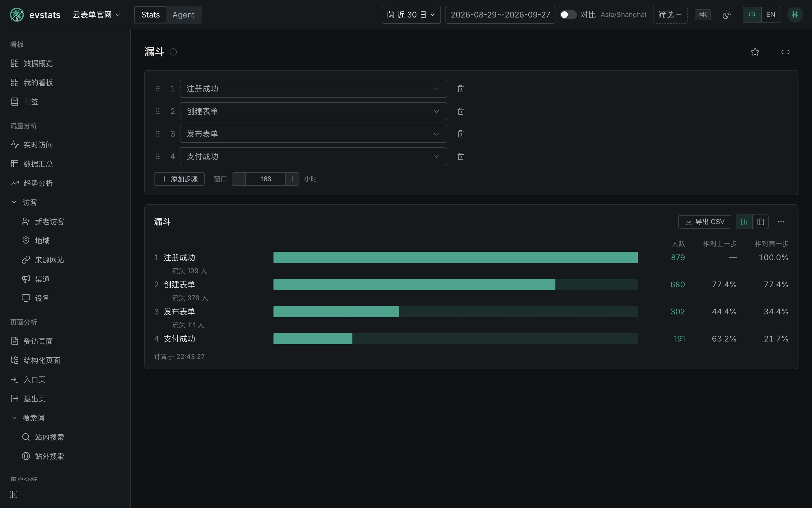The width and height of the screenshot is (812, 508).
Task: Click the window hours input showing 168
Action: pyautogui.click(x=265, y=179)
